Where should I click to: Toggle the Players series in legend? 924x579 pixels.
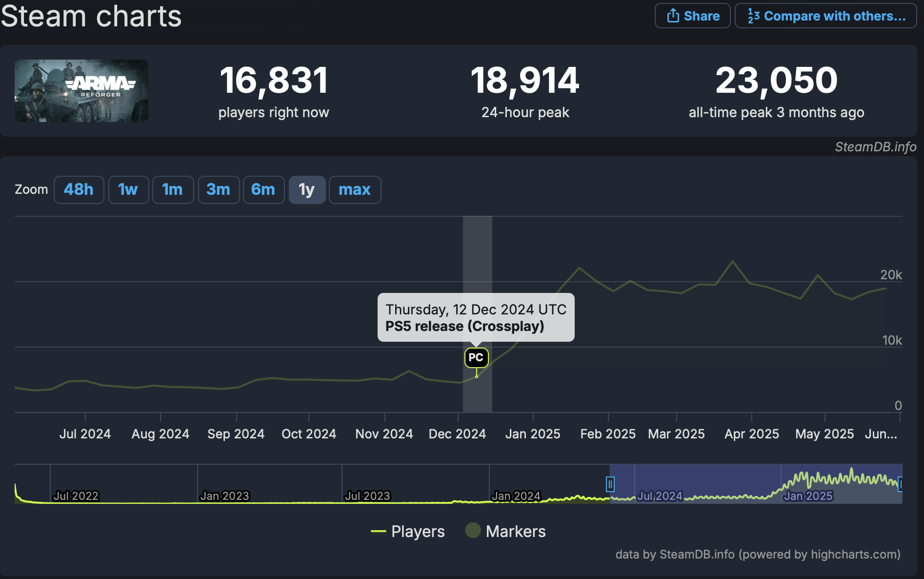pos(408,531)
